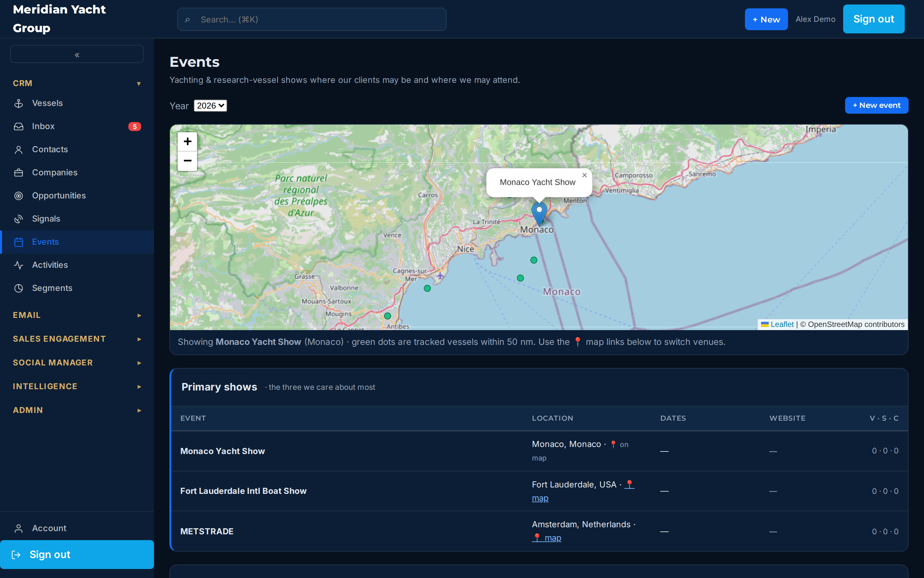Viewport: 924px width, 578px height.
Task: Click METSTRADE event name
Action: pos(207,531)
